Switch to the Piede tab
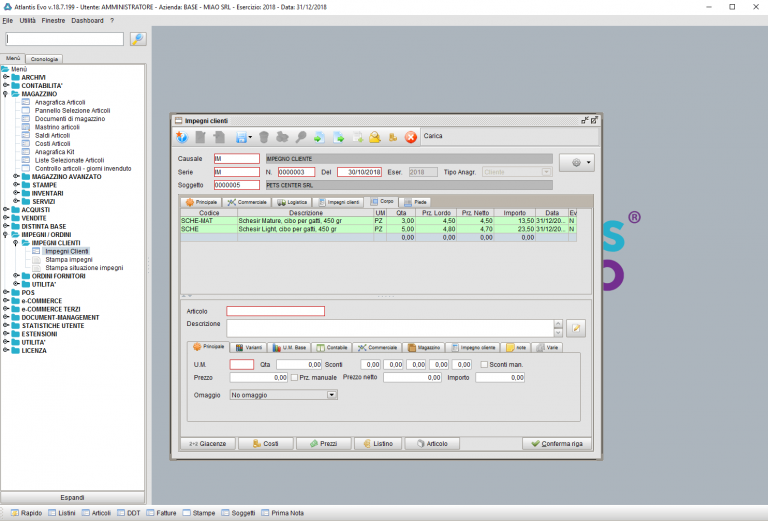This screenshot has width=768, height=521. coord(415,202)
